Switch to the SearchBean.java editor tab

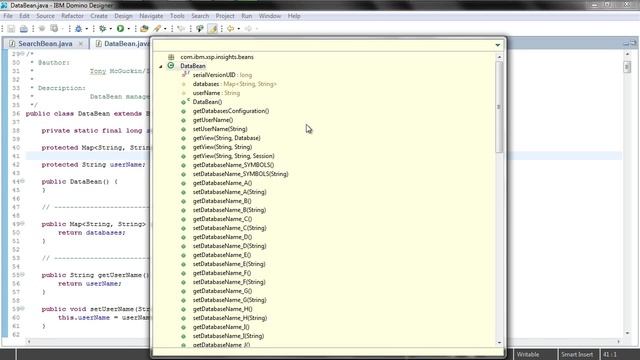tap(45, 44)
